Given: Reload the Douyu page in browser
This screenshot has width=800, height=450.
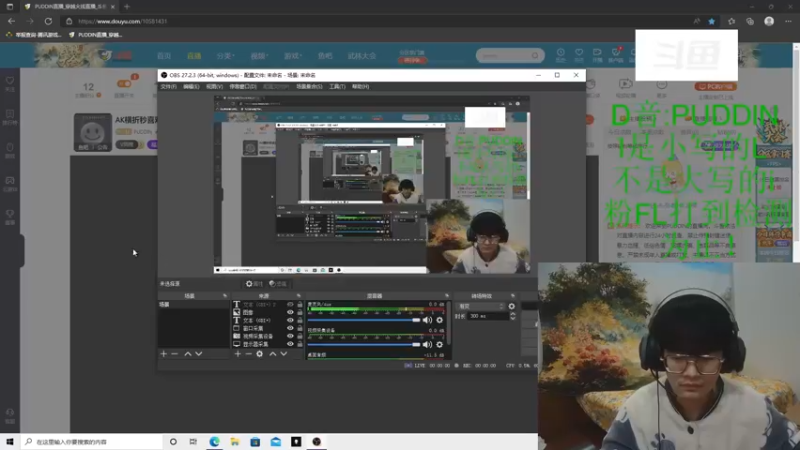Looking at the screenshot, I should [48, 21].
